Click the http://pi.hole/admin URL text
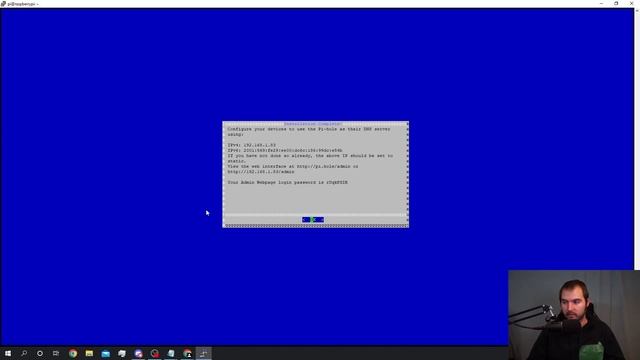This screenshot has height=360, width=640. pyautogui.click(x=324, y=166)
